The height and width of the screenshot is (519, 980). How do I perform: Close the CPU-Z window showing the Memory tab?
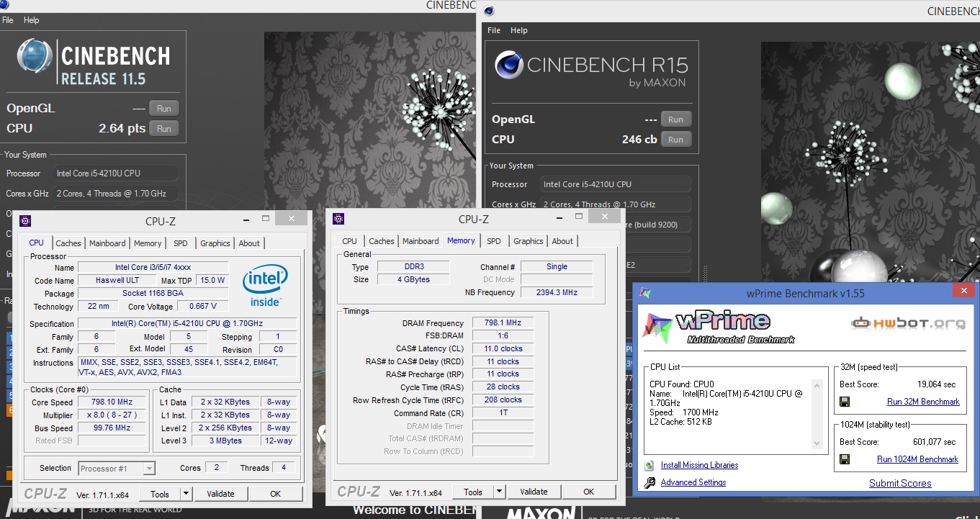[604, 217]
